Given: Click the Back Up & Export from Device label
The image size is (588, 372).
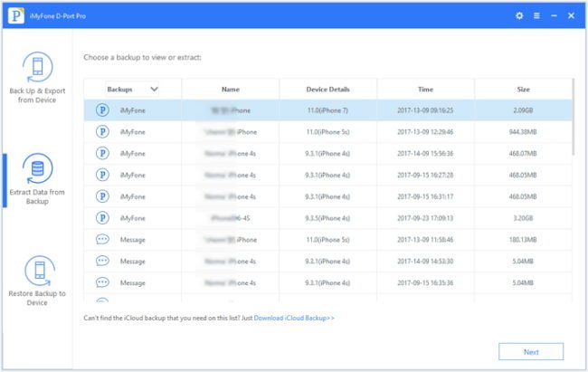Looking at the screenshot, I should tap(37, 95).
